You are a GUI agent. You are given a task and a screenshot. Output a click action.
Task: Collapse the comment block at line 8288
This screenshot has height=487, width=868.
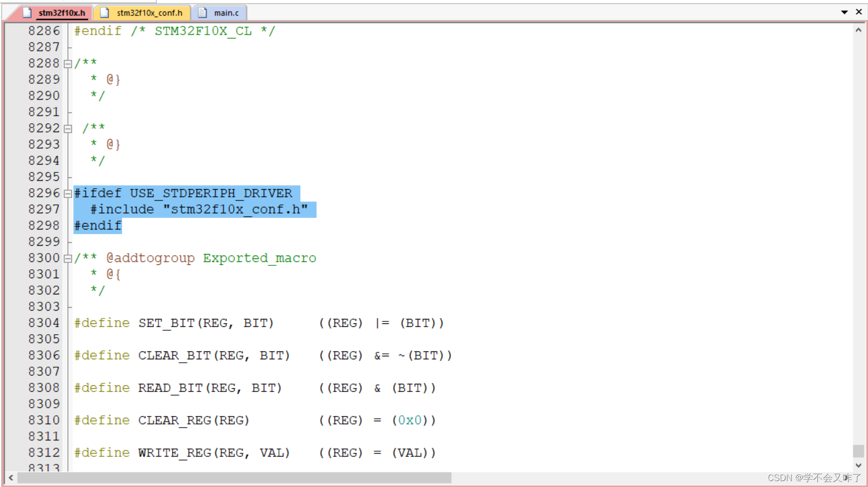68,64
